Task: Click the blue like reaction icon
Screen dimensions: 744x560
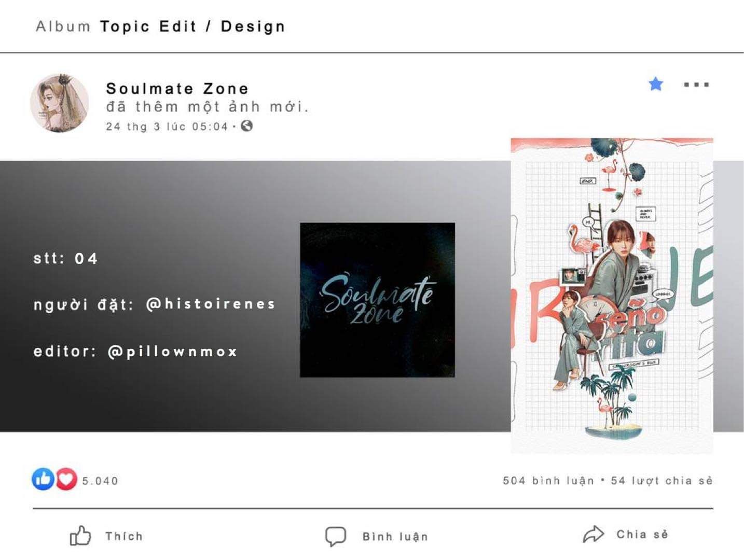Action: point(43,479)
